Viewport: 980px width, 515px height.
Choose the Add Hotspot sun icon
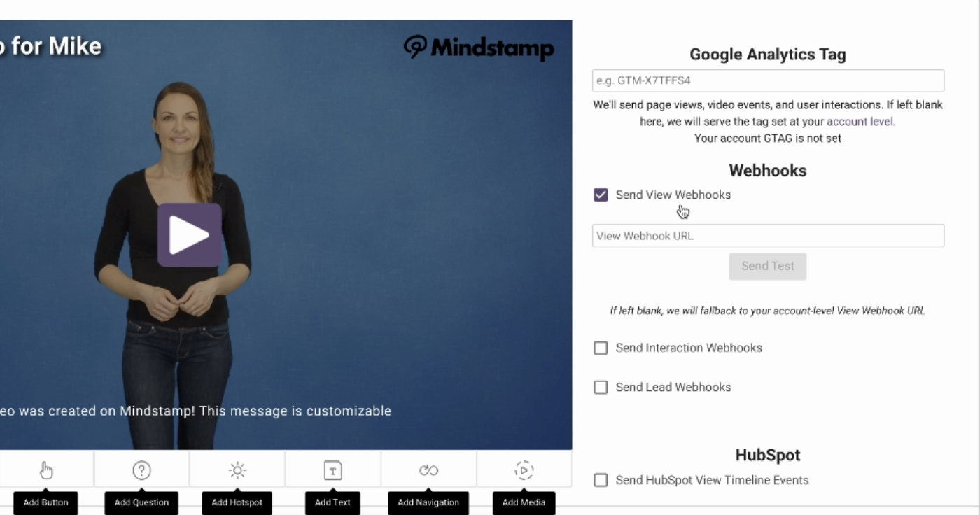[237, 470]
